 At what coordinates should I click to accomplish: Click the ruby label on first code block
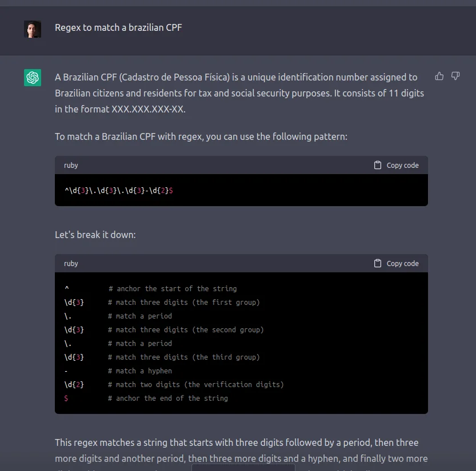click(71, 165)
